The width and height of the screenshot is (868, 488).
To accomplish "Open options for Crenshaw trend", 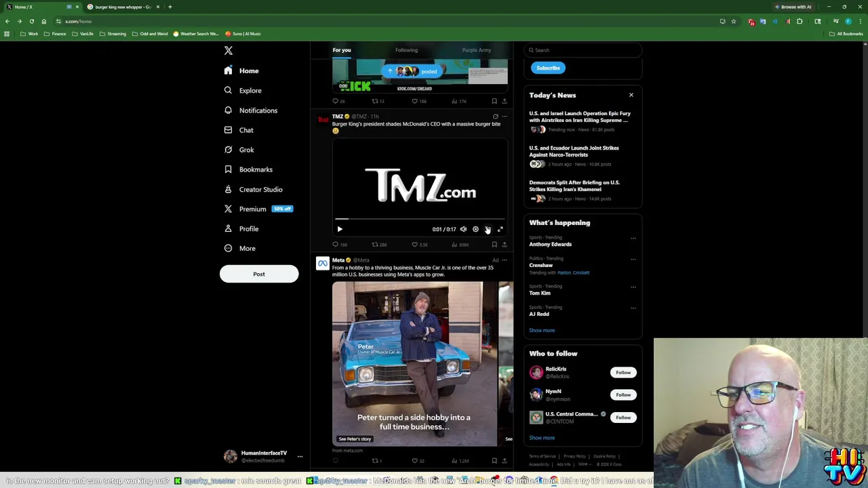I will (633, 259).
